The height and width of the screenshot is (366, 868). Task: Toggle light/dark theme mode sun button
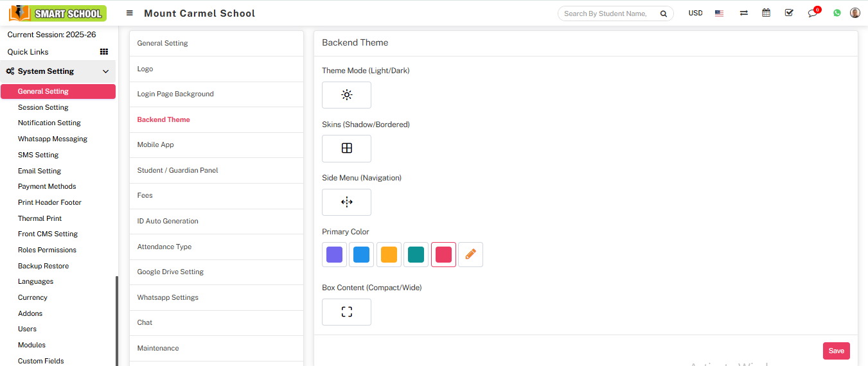point(346,95)
